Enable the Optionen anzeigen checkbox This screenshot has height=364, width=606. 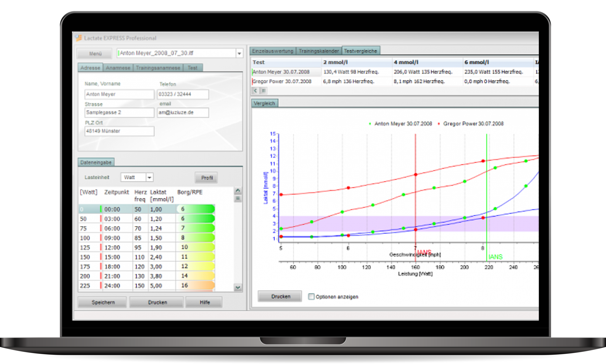[x=311, y=296]
